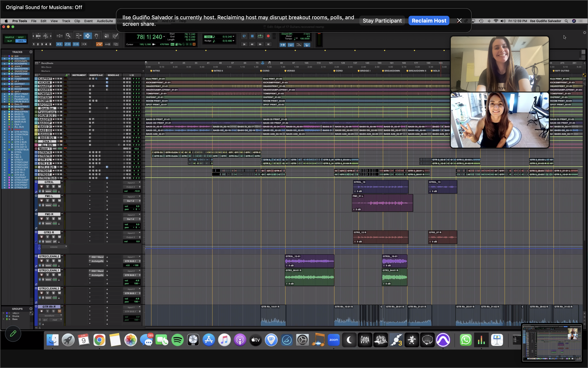Open the Zoom app in dock
Viewport: 588px width, 368px height.
(334, 340)
